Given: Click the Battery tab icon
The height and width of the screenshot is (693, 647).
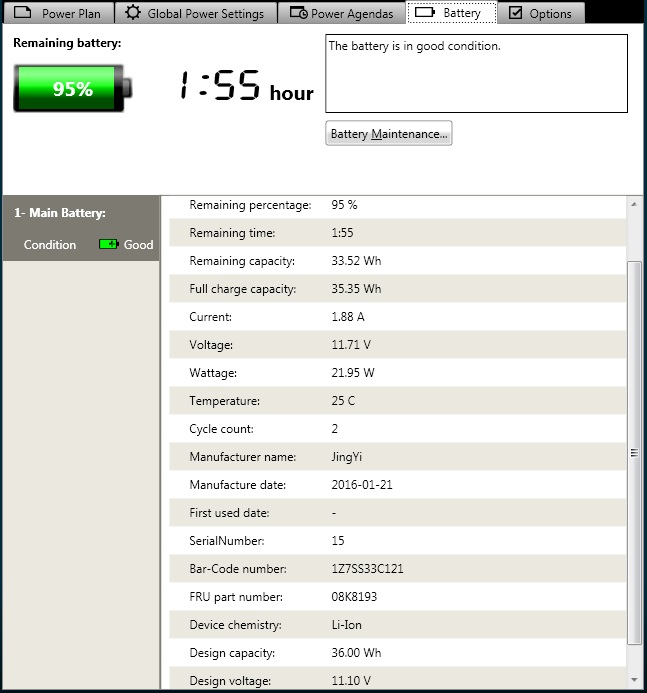Looking at the screenshot, I should 424,13.
